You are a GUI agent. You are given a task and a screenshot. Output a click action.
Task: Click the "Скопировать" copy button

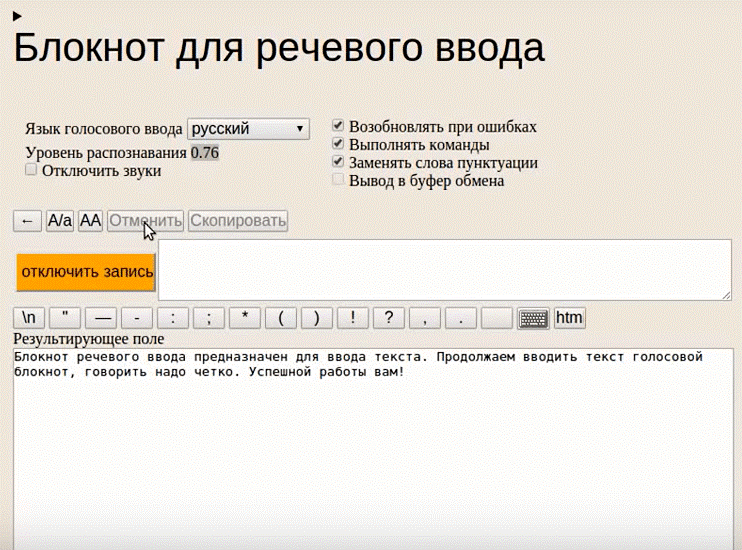[238, 221]
